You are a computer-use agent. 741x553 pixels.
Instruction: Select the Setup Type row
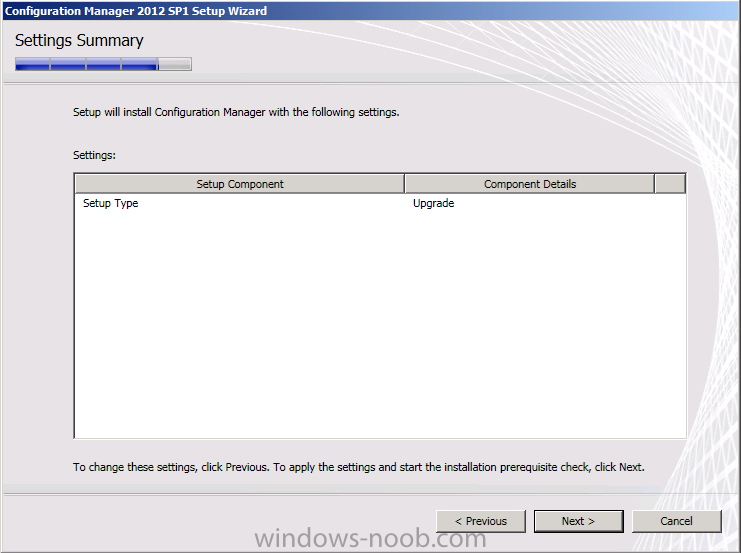tap(380, 203)
